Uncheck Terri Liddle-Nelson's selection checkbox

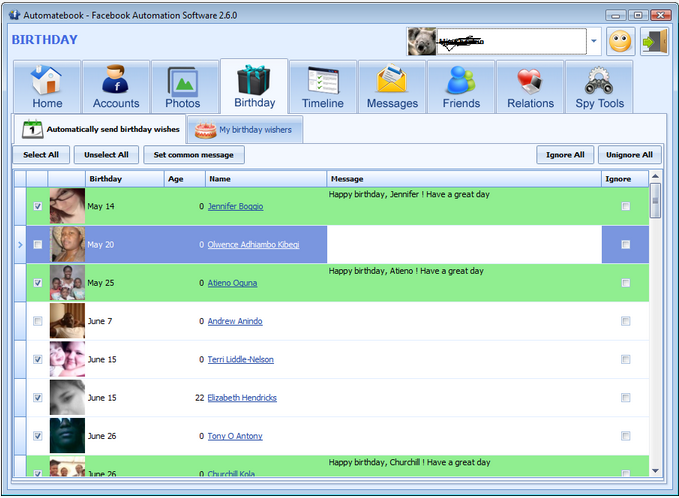click(38, 359)
